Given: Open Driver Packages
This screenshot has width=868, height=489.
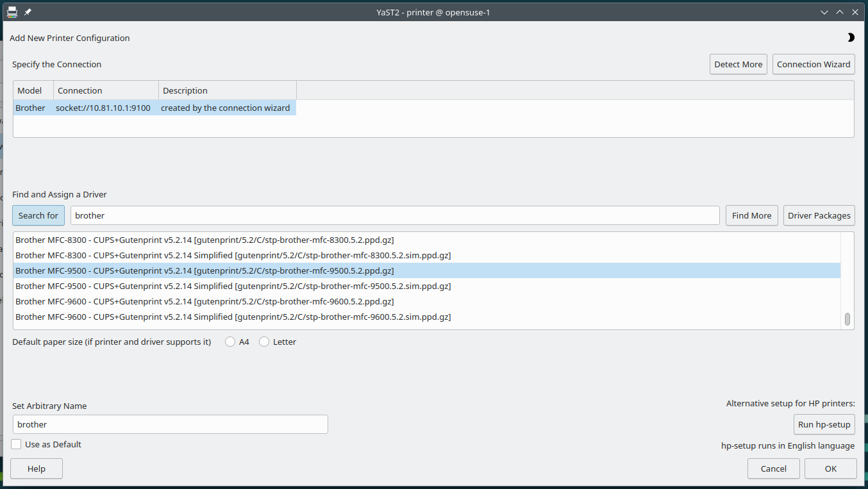Looking at the screenshot, I should [819, 215].
